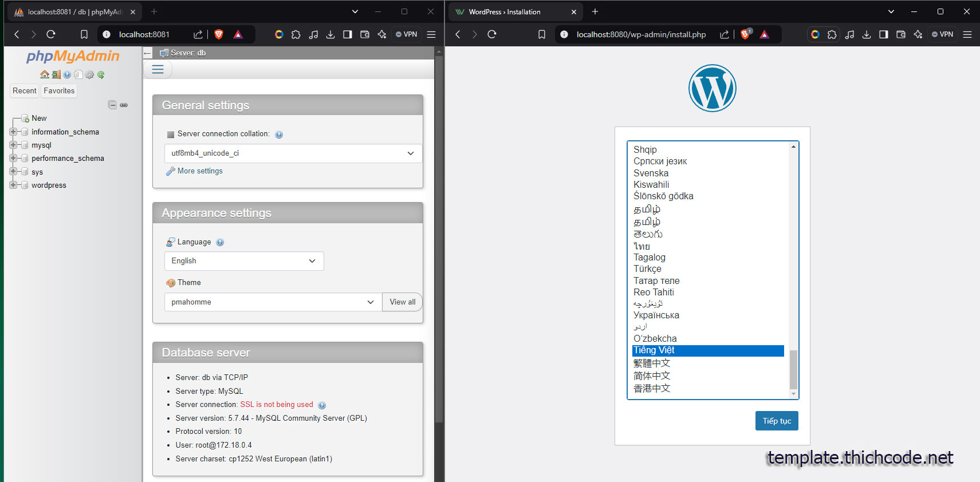Click help icon beside Server connection collation
Screen dimensions: 980x482
(x=279, y=135)
